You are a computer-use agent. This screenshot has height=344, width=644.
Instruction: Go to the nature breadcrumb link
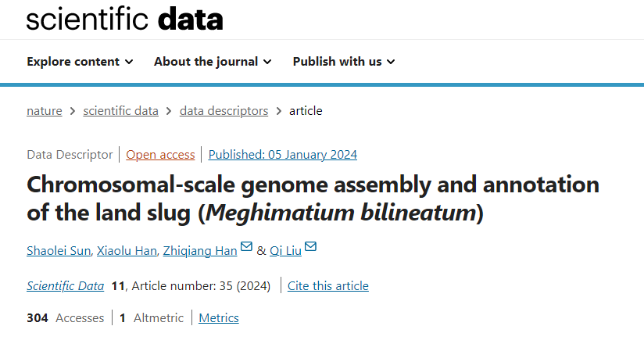click(45, 111)
